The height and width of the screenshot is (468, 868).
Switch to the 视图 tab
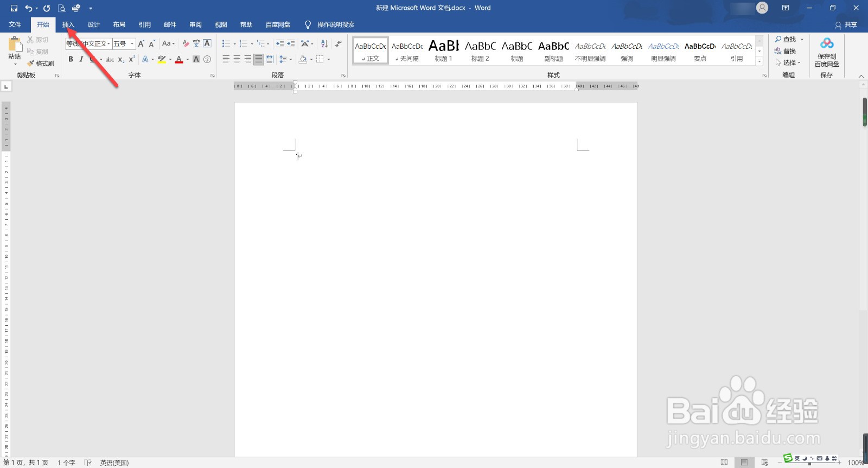click(221, 24)
